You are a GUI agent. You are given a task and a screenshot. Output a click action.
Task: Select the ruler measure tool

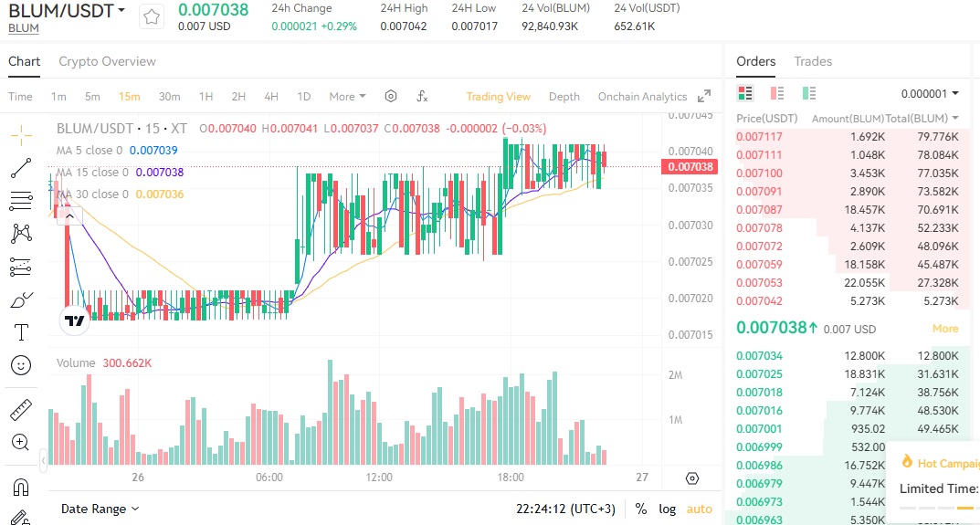21,410
